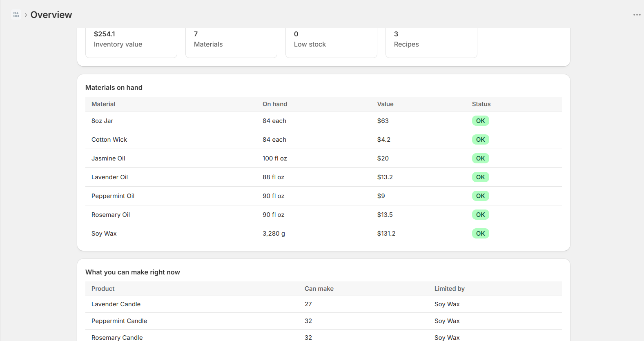Viewport: 644px width, 341px height.
Task: Open the Inventory value card
Action: (131, 42)
